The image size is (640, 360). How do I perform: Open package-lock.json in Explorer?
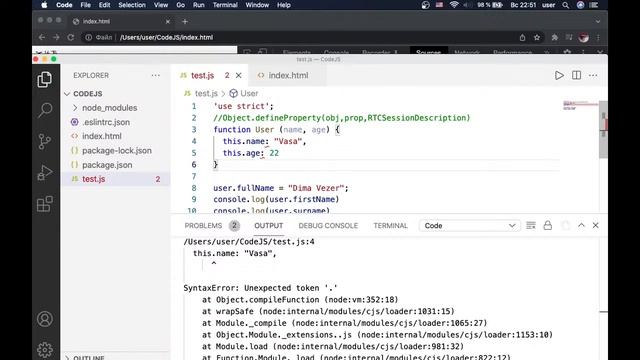pos(116,151)
